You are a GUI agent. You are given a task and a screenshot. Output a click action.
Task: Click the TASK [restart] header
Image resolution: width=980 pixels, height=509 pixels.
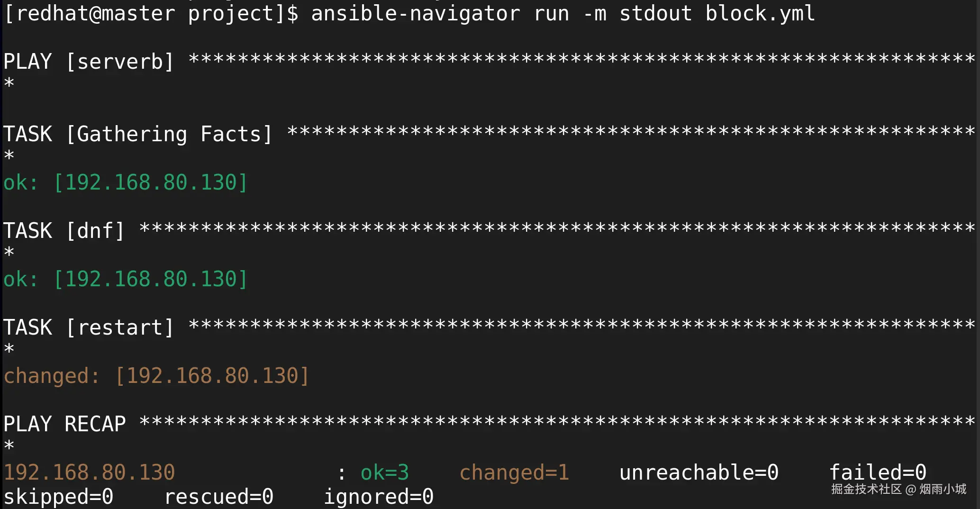coord(89,327)
